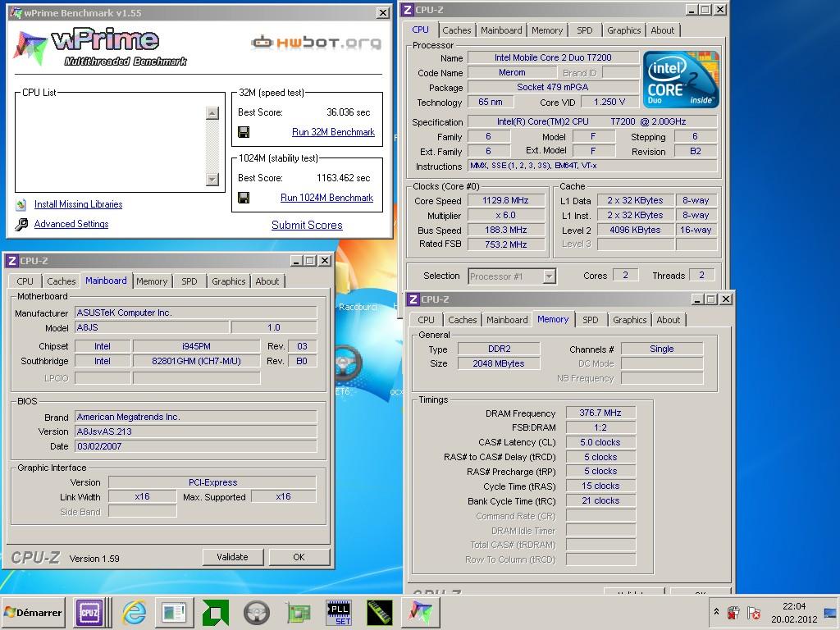This screenshot has width=840, height=630.
Task: Click the Core Speed 1129.8 MHz field
Action: [x=505, y=200]
